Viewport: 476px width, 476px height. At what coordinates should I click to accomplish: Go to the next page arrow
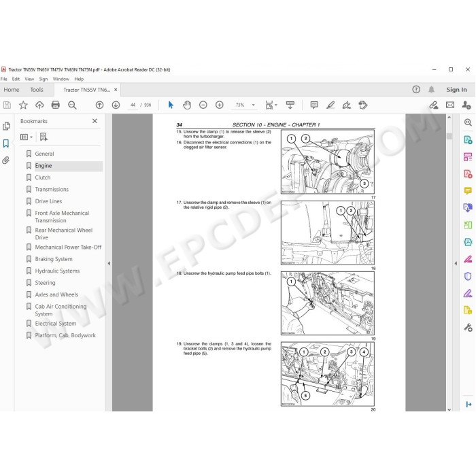[116, 105]
